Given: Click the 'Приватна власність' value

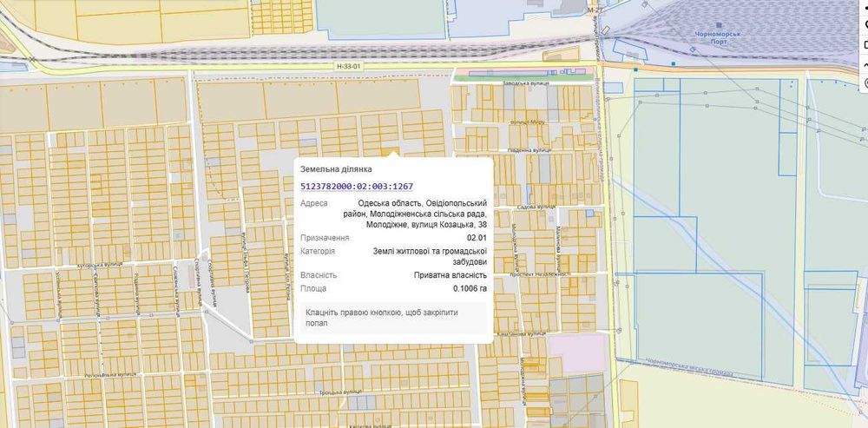Looking at the screenshot, I should pos(450,275).
